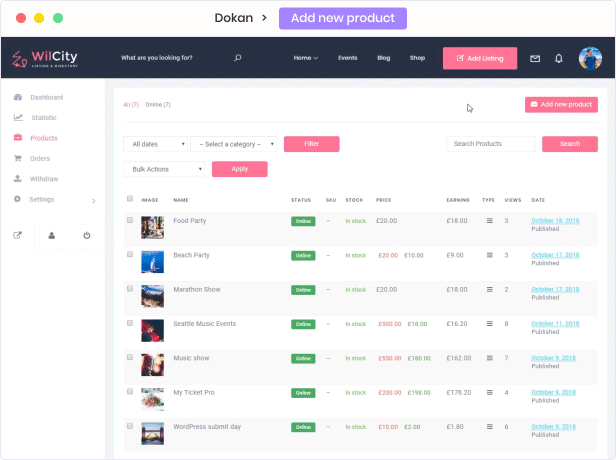The width and height of the screenshot is (616, 460).
Task: Click type icon in Food Party row
Action: coord(490,221)
